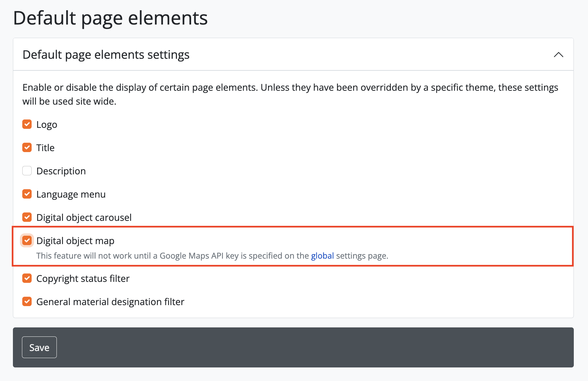Screen dimensions: 588x381
Task: Uncheck the Logo checkbox
Action: pyautogui.click(x=27, y=124)
